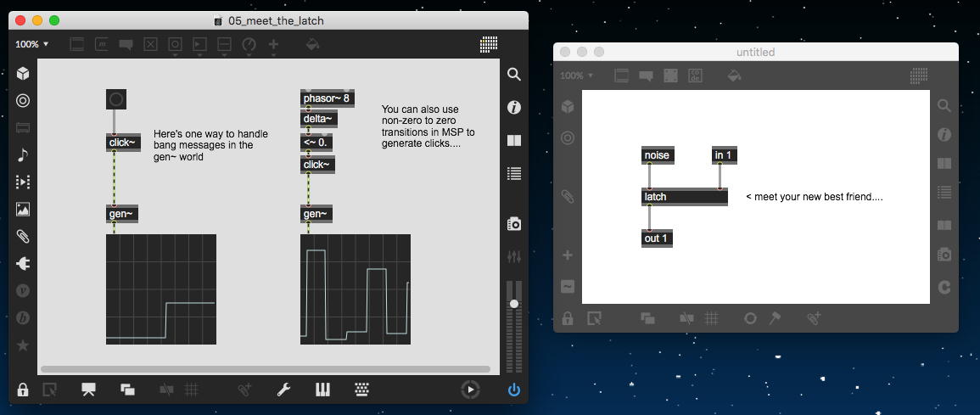Open the images browser in main sidebar

coord(23,210)
